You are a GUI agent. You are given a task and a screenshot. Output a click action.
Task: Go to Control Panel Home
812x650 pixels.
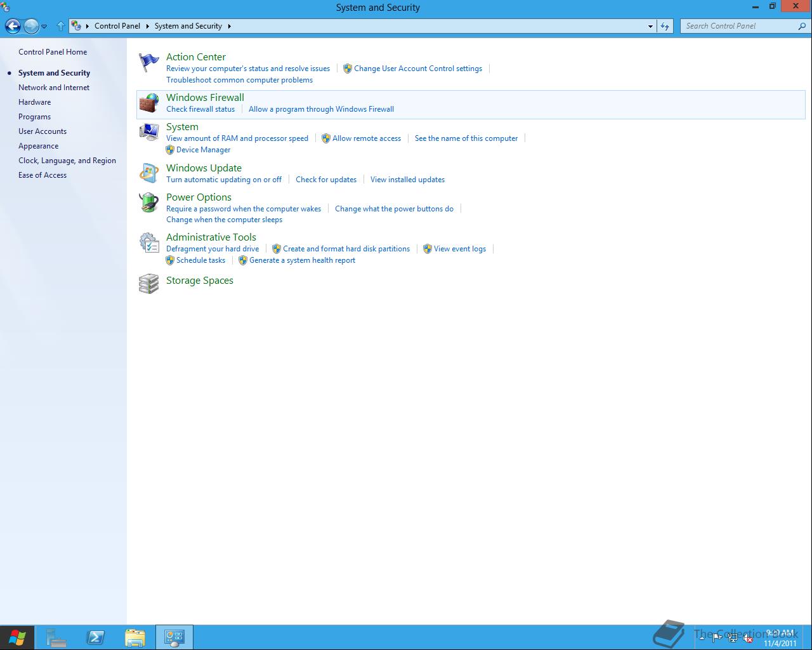click(53, 52)
